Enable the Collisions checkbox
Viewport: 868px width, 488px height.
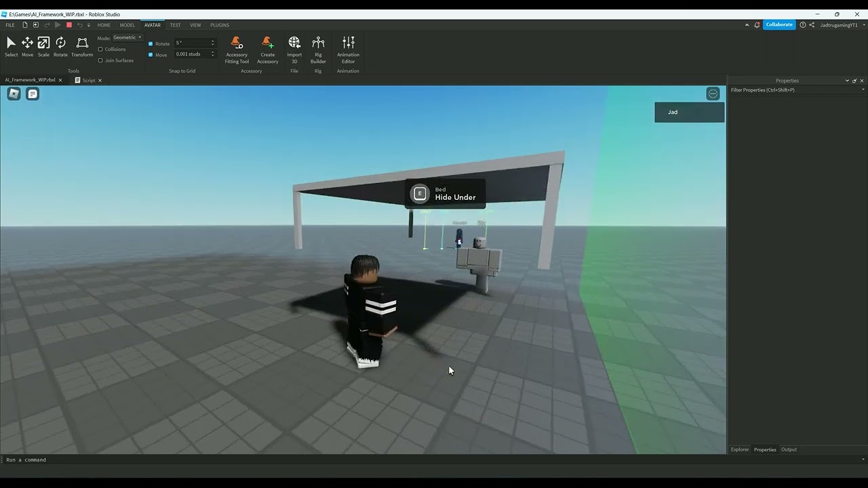pos(100,49)
